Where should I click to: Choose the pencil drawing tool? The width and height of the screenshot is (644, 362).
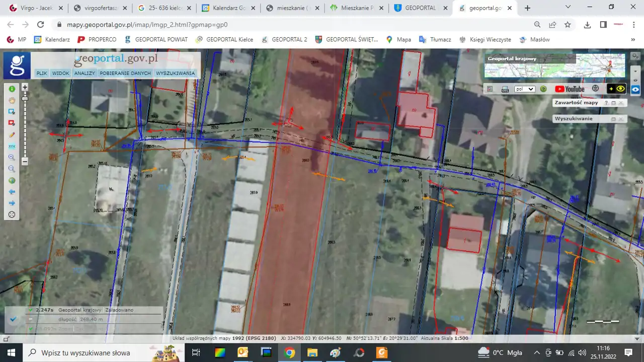(x=12, y=135)
